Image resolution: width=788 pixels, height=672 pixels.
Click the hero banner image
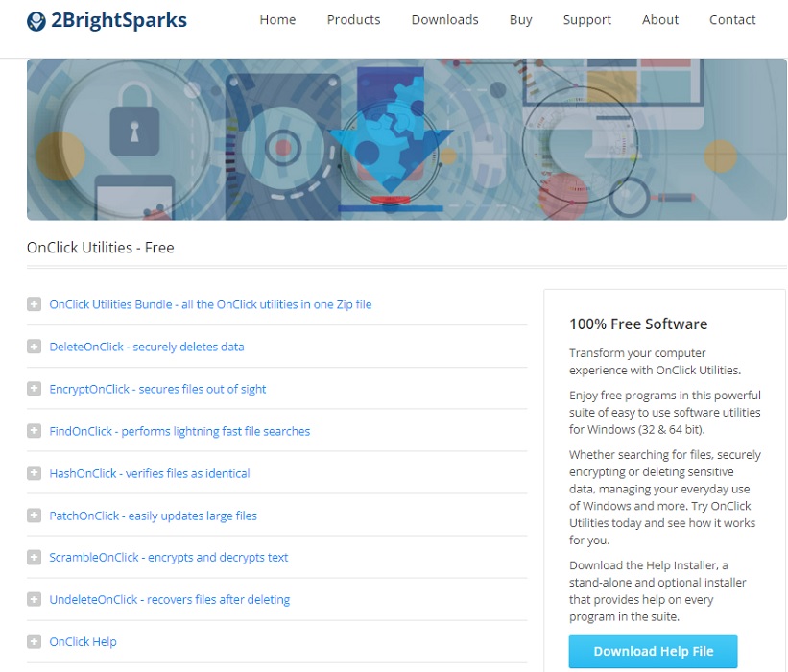[x=406, y=139]
